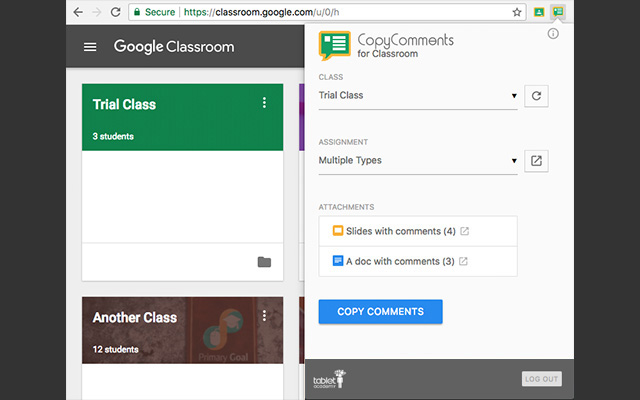Screen dimensions: 640x400
Task: Expand the Assignment dropdown showing Multiple Types
Action: coord(418,160)
